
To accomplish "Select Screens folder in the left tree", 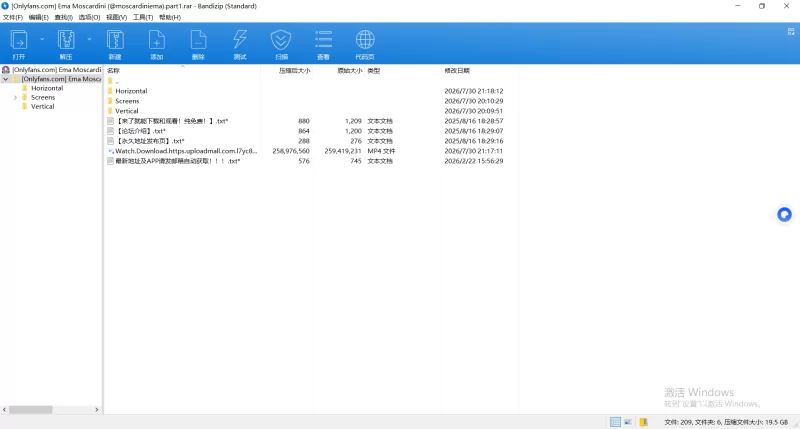I will coord(43,97).
